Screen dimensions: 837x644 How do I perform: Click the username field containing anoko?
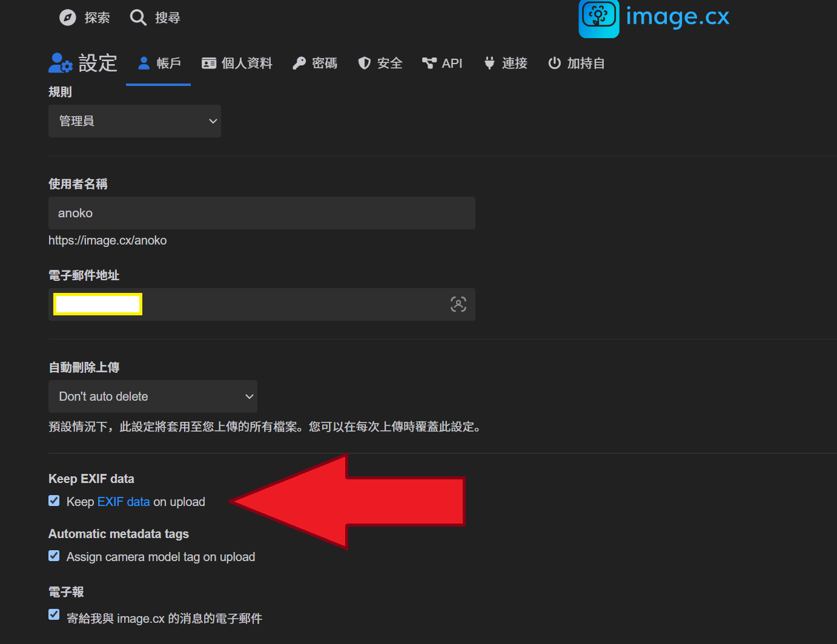pyautogui.click(x=262, y=213)
